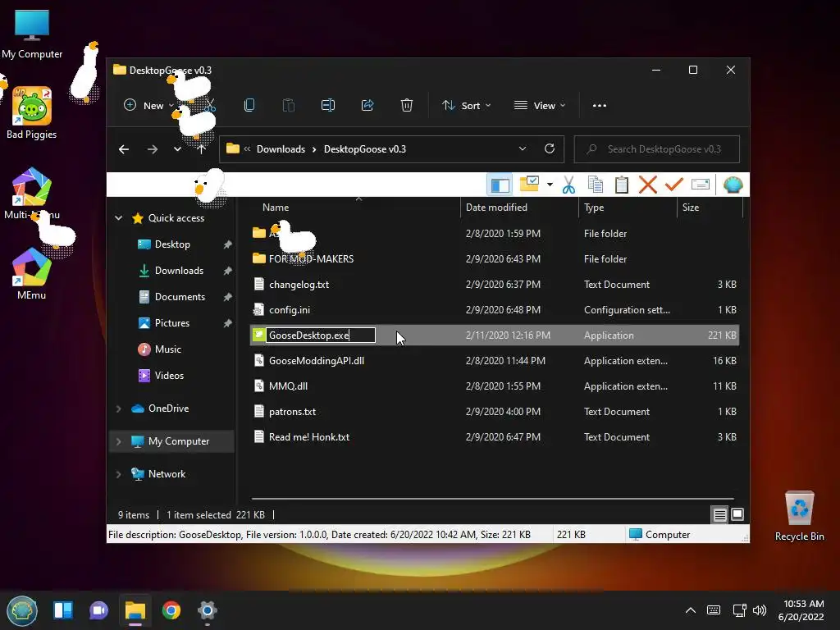Open the recent locations chevron
This screenshot has width=840, height=630.
(x=177, y=149)
